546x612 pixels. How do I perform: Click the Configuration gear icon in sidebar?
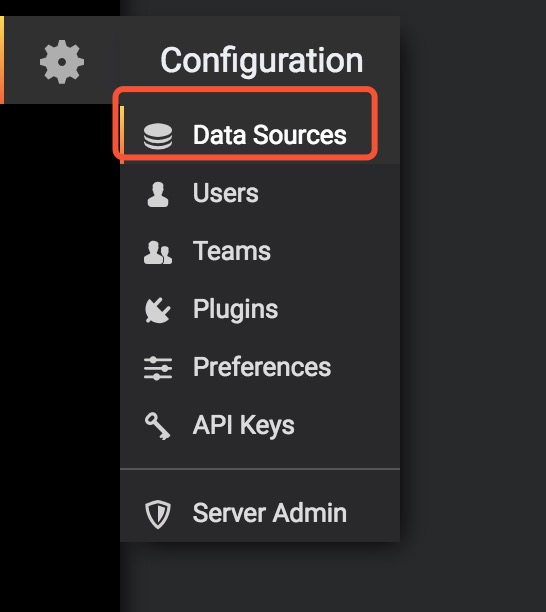pyautogui.click(x=62, y=62)
